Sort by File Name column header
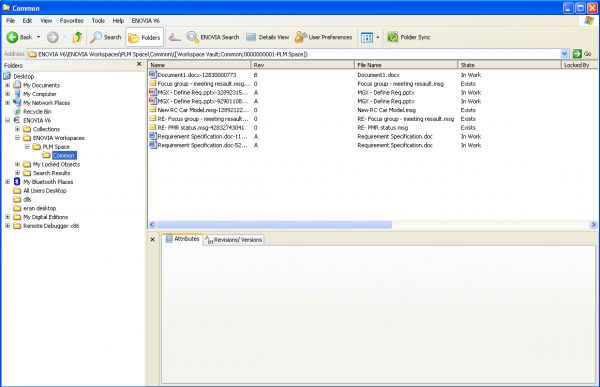Image resolution: width=600 pixels, height=387 pixels. [406, 65]
